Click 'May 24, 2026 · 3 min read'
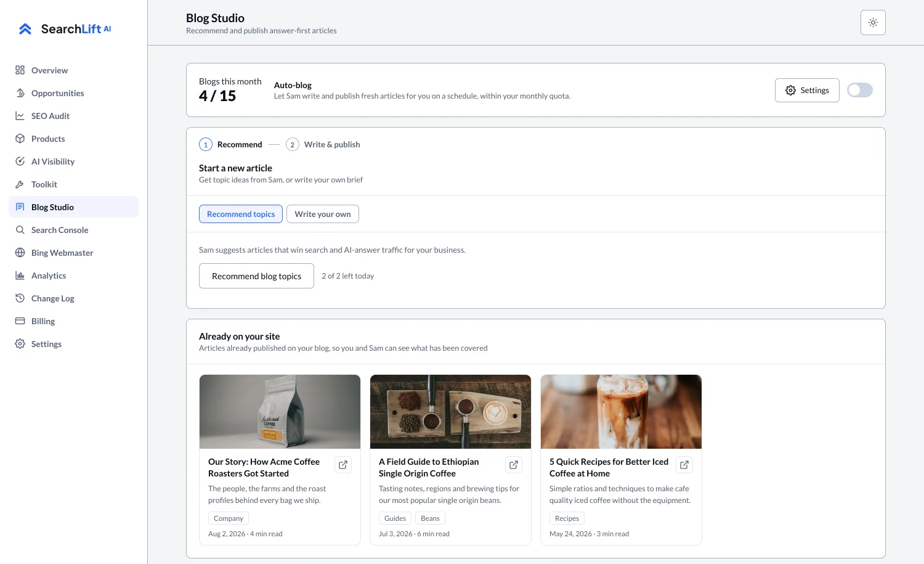 [x=589, y=534]
